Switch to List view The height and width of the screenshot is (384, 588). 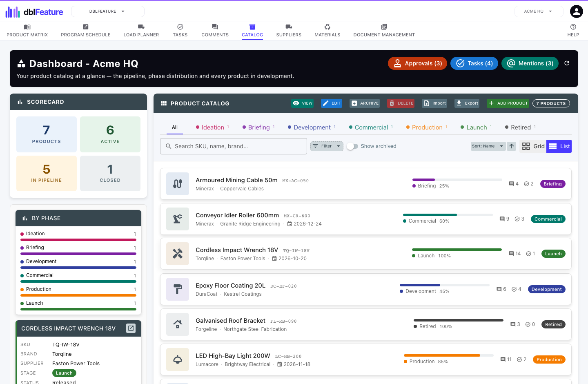point(559,146)
